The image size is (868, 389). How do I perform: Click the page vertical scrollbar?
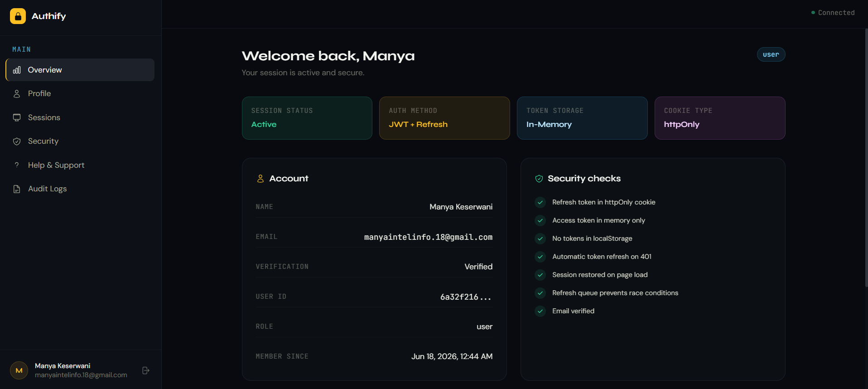[x=866, y=157]
